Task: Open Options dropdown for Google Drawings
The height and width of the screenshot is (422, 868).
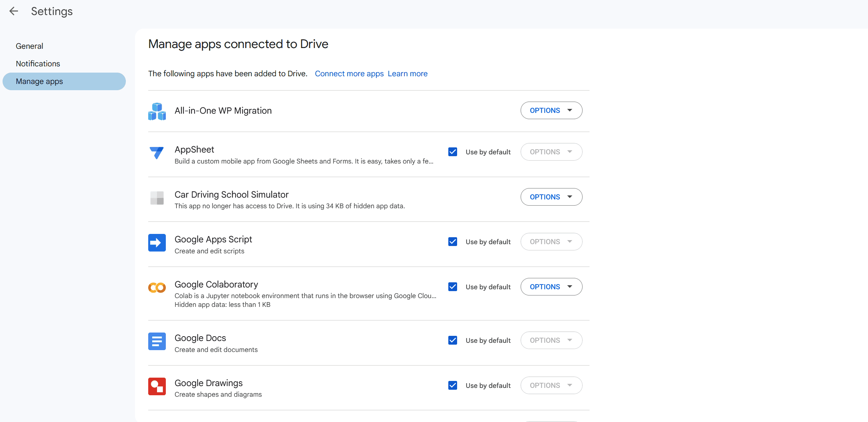Action: point(551,385)
